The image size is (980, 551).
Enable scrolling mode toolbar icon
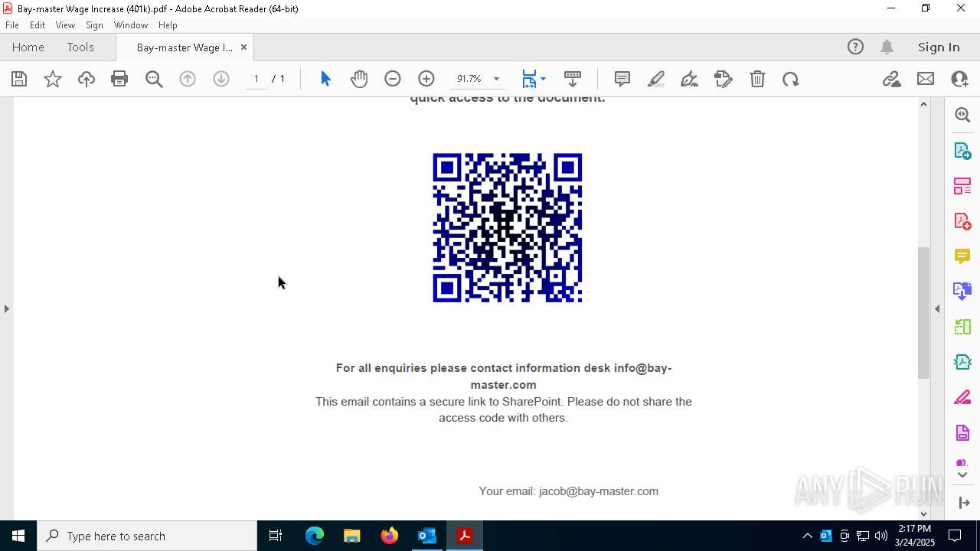[x=573, y=79]
